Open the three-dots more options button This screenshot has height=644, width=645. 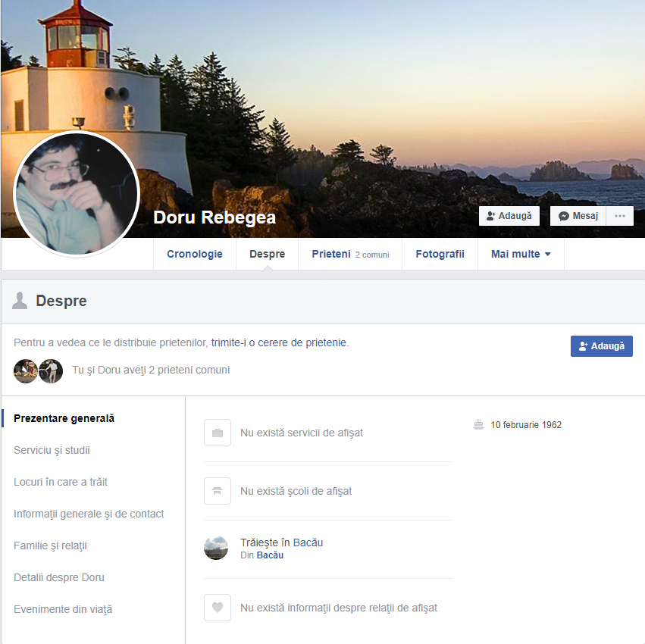click(619, 216)
